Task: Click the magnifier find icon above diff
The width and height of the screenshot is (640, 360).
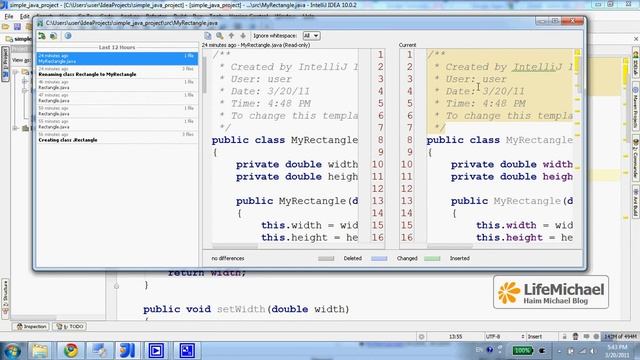Action: coord(220,36)
